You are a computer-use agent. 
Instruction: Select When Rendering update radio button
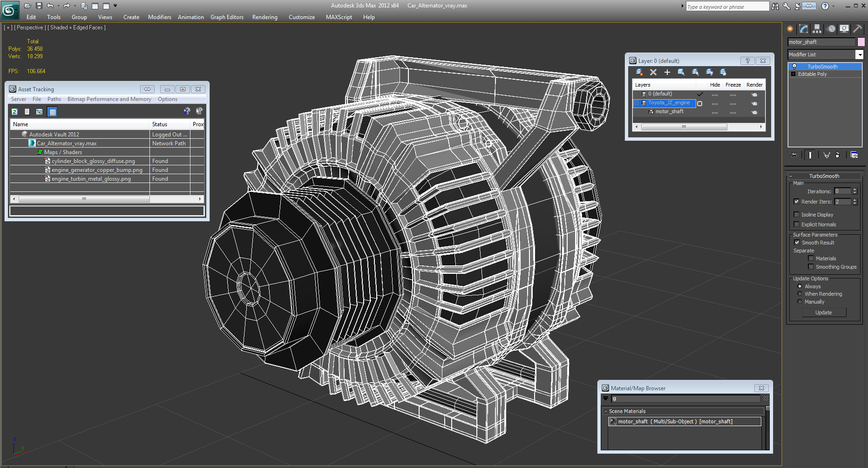point(800,294)
